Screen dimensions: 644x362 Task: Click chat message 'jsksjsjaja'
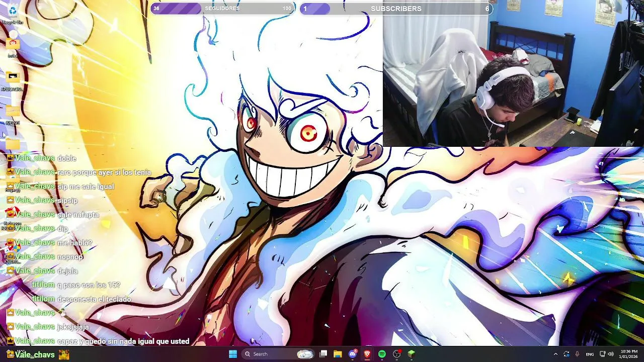[73, 327]
